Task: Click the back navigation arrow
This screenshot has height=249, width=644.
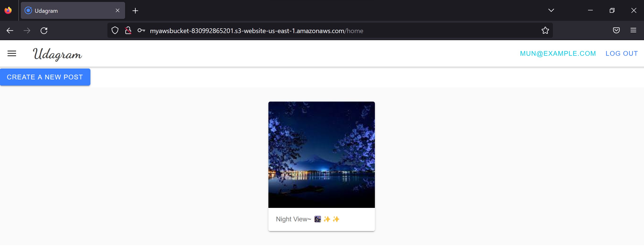Action: 10,30
